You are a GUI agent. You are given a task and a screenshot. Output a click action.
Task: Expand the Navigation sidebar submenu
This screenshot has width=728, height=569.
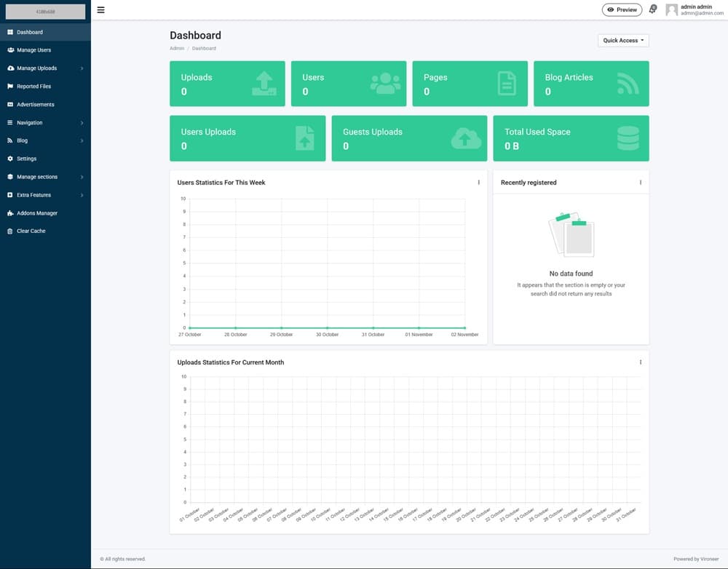click(x=45, y=123)
